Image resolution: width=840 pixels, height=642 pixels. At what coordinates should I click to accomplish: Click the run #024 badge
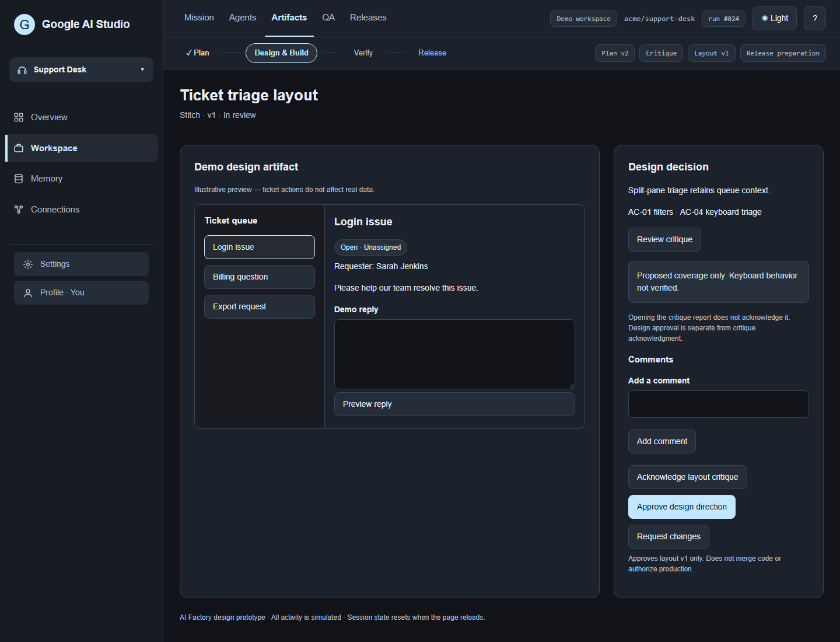click(723, 19)
